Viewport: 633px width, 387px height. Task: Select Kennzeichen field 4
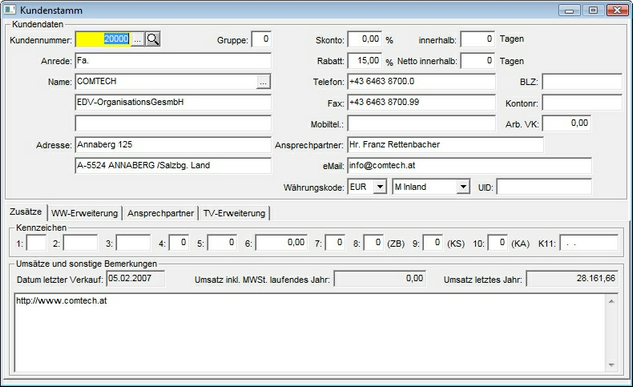[x=178, y=243]
